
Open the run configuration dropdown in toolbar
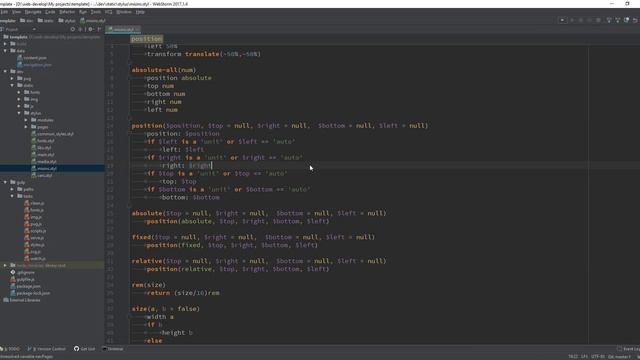tap(562, 20)
